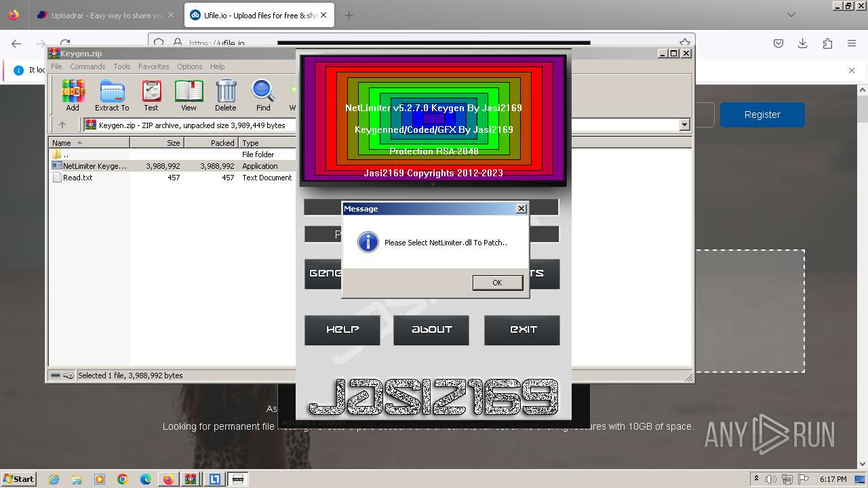
Task: Click the 'Text Document' type cell
Action: tap(267, 178)
